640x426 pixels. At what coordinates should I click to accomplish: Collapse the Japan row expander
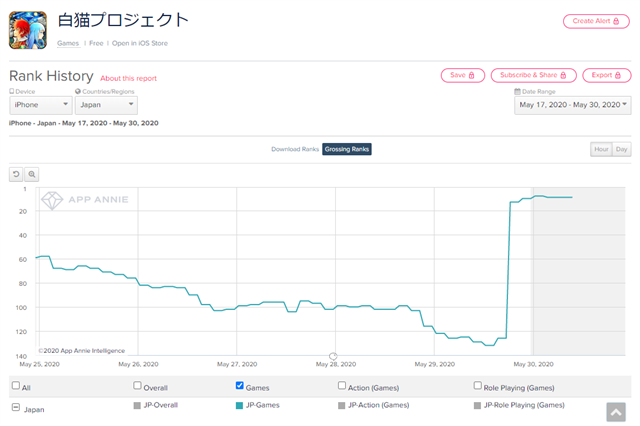pyautogui.click(x=16, y=407)
